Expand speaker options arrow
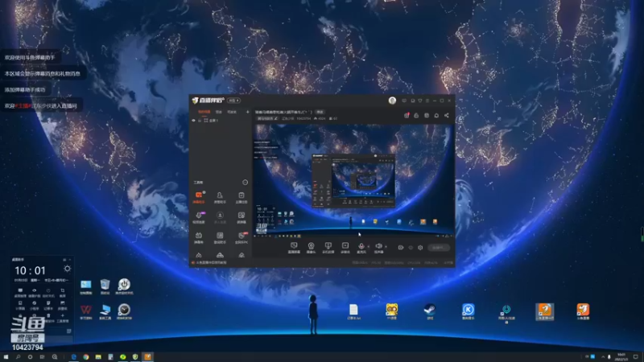Image resolution: width=644 pixels, height=362 pixels. pos(386,247)
